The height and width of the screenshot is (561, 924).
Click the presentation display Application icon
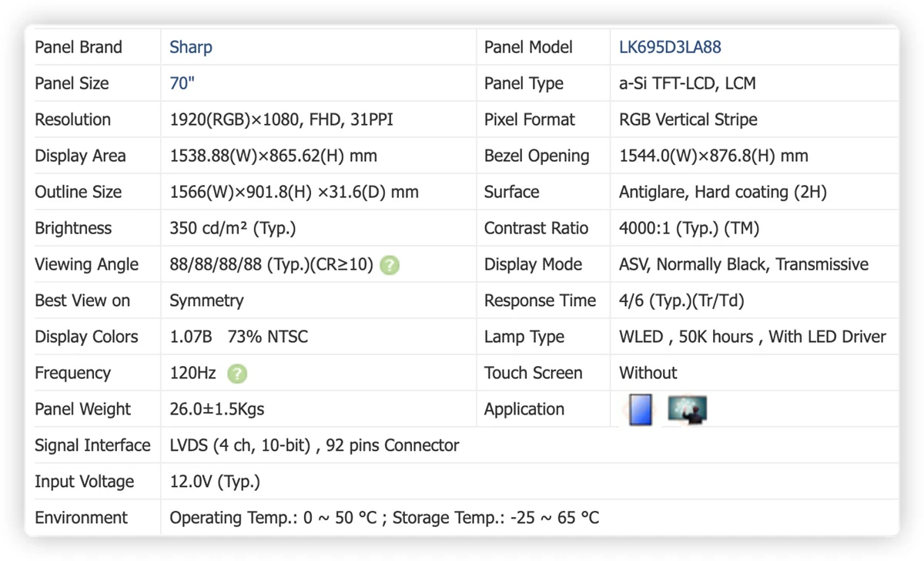click(x=687, y=409)
